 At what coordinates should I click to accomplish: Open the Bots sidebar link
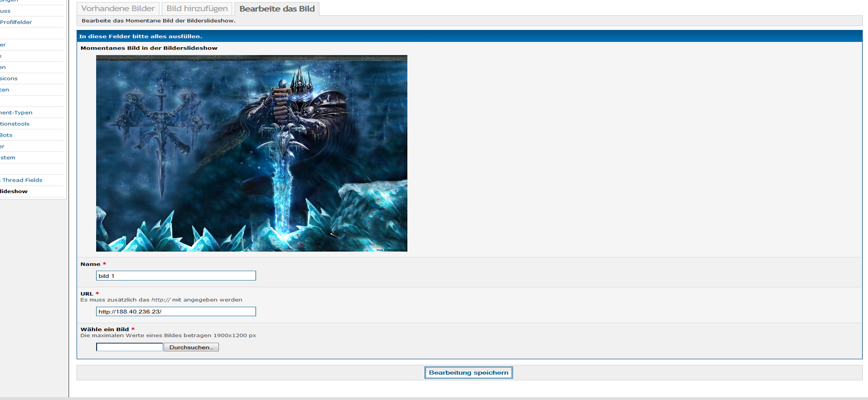click(x=6, y=135)
